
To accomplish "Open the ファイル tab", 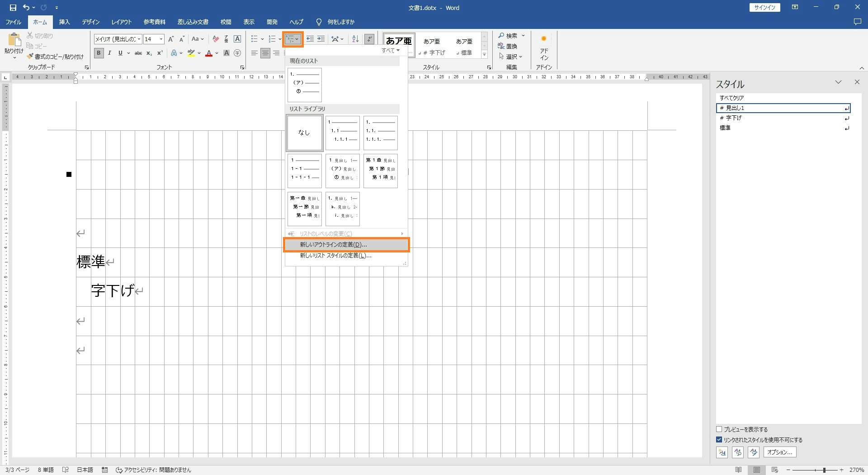I will pyautogui.click(x=14, y=22).
